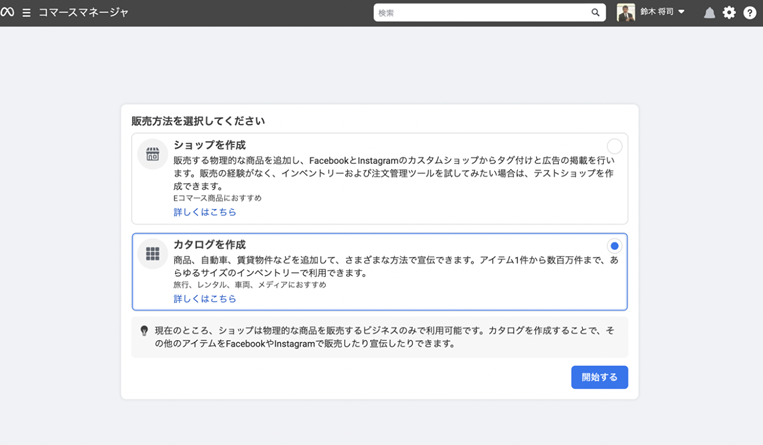763x445 pixels.
Task: Focus the 検索 search field
Action: pos(480,13)
